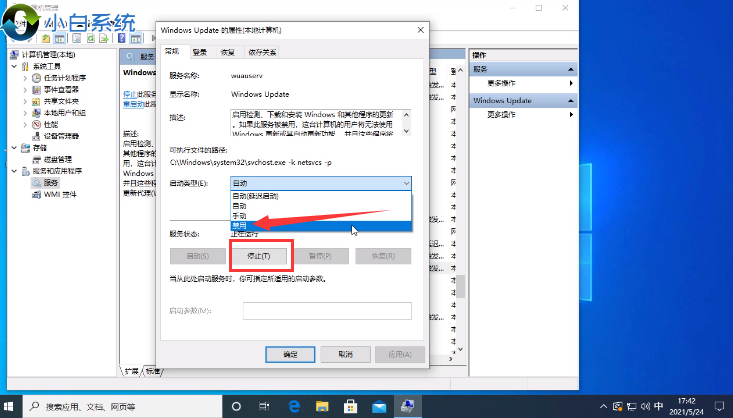This screenshot has height=418, width=733.
Task: Choose 自动 in startup type list
Action: point(321,206)
